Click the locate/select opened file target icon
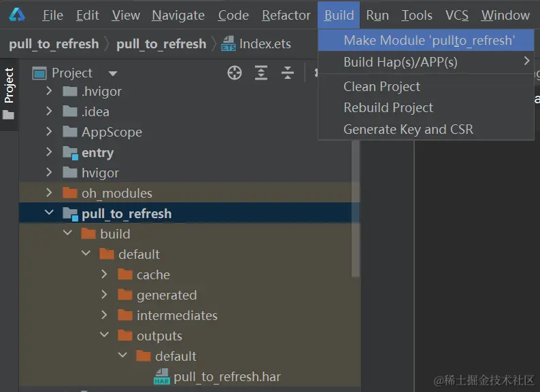540x392 pixels. pos(235,73)
